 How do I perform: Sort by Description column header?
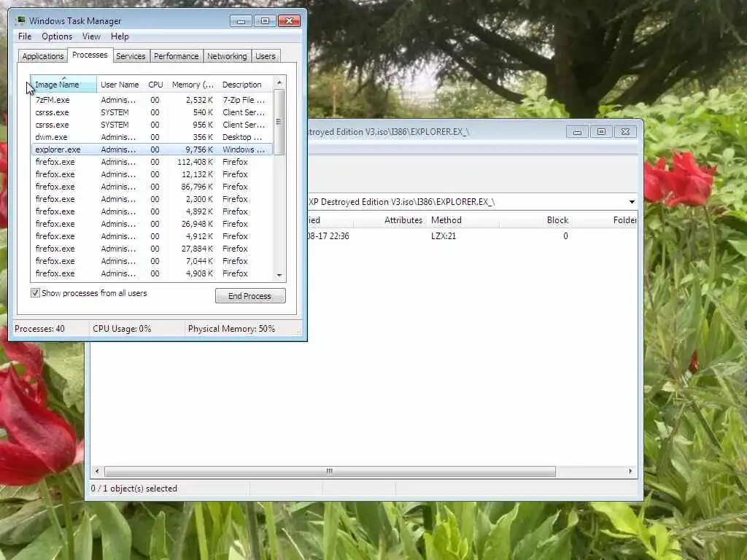[x=245, y=85]
